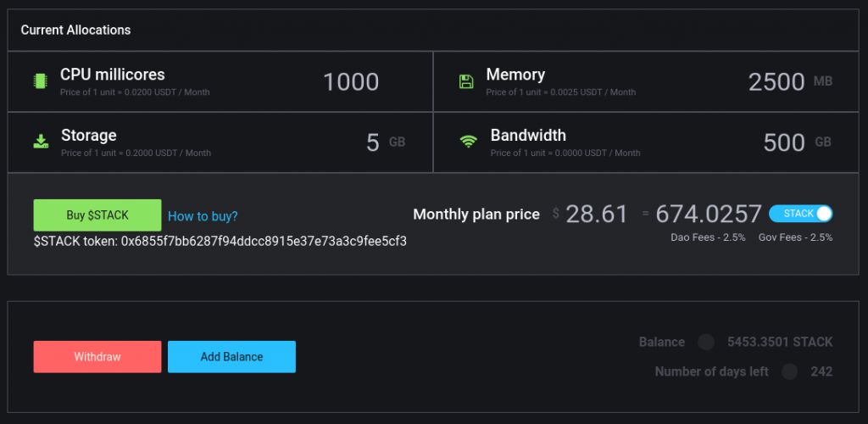868x424 pixels.
Task: Click the circle icon beside Balance
Action: click(x=705, y=343)
